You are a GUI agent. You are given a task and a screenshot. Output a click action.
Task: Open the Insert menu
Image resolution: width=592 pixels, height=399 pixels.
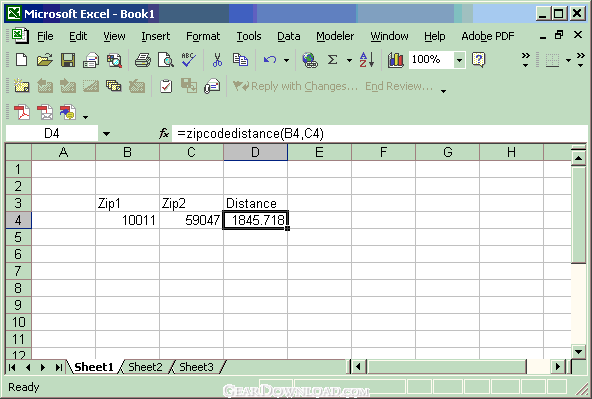tap(156, 36)
